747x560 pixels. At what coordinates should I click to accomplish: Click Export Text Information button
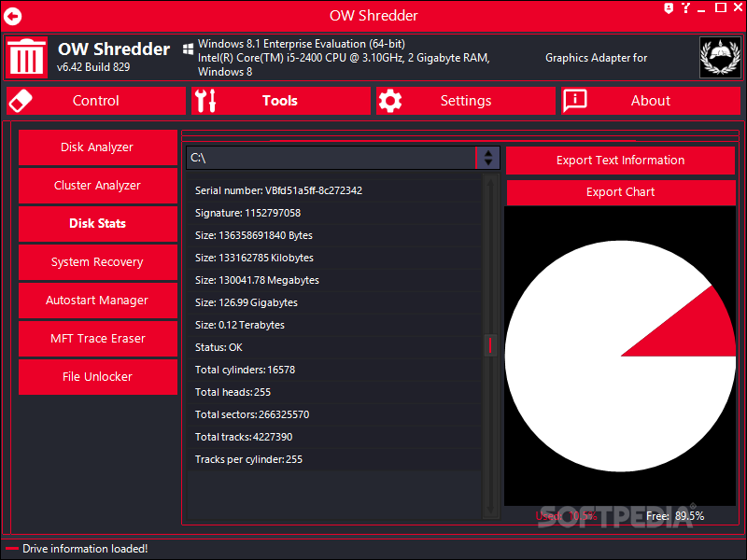click(620, 160)
